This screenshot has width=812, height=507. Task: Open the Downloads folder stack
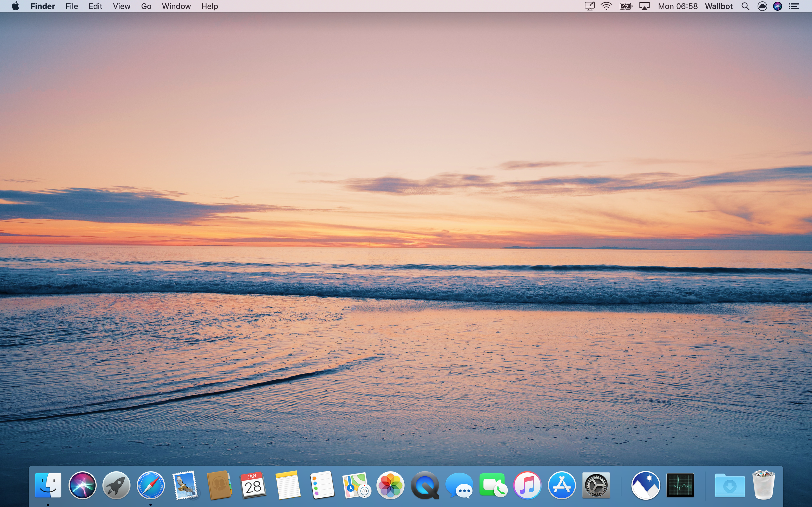tap(729, 485)
